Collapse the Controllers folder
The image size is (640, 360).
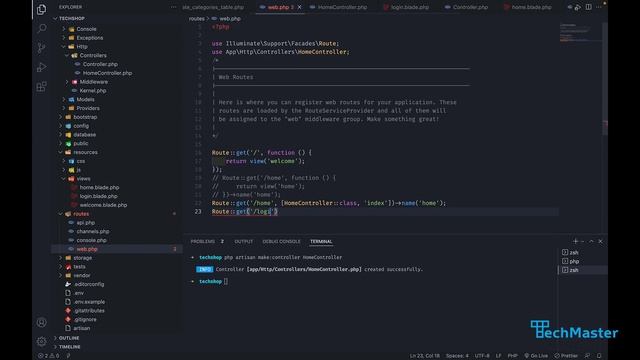[x=93, y=56]
